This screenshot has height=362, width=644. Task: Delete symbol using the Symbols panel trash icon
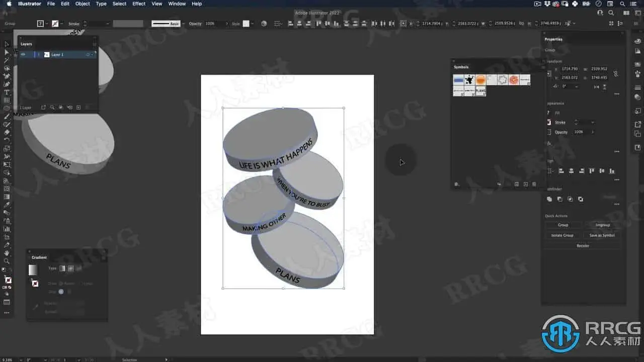(534, 185)
